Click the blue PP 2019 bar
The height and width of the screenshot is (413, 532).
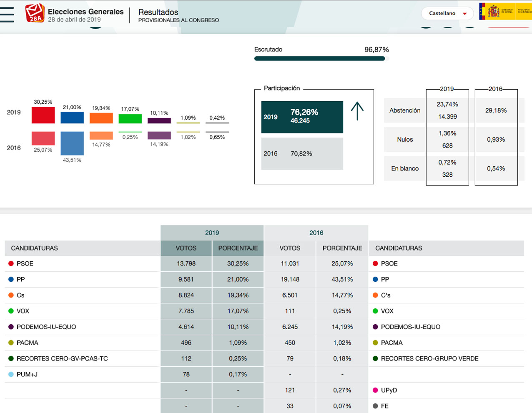pos(72,118)
